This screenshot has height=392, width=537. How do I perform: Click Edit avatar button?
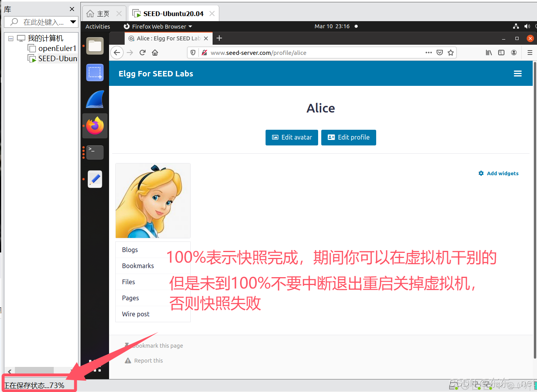tap(292, 138)
